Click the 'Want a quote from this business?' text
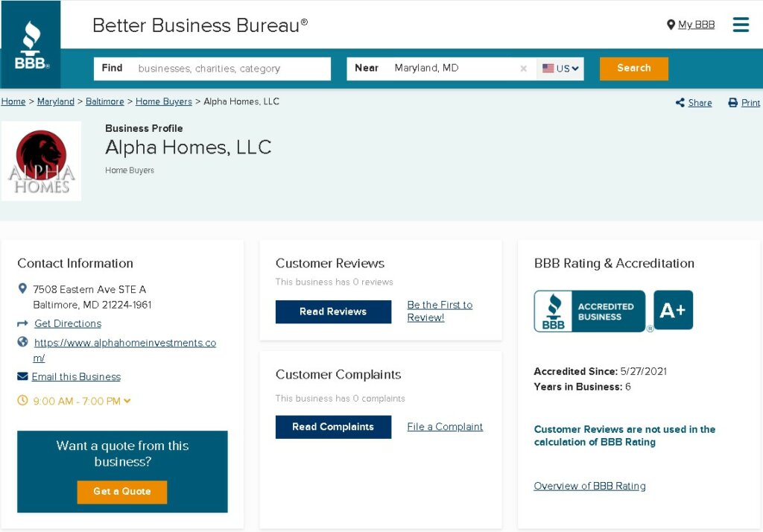 [123, 454]
